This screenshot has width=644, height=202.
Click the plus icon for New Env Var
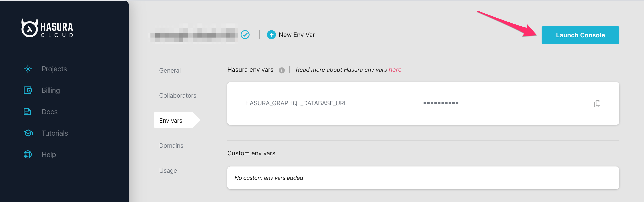point(271,35)
